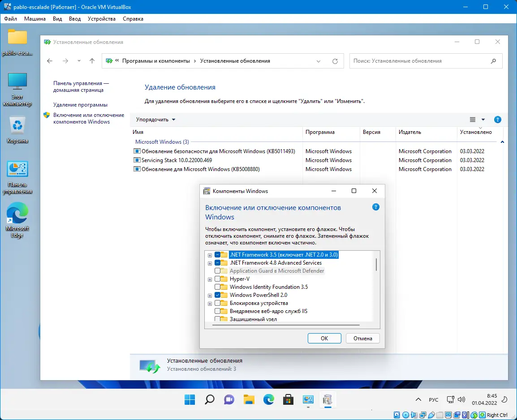Screen dimensions: 517x420
Task: Click 'Отмена' in Windows Features dialog
Action: pyautogui.click(x=363, y=339)
